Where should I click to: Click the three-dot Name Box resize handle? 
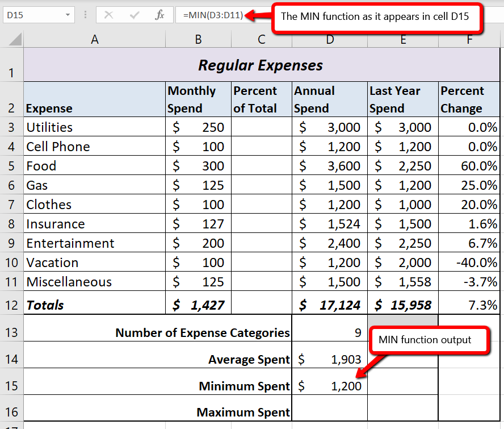(86, 15)
